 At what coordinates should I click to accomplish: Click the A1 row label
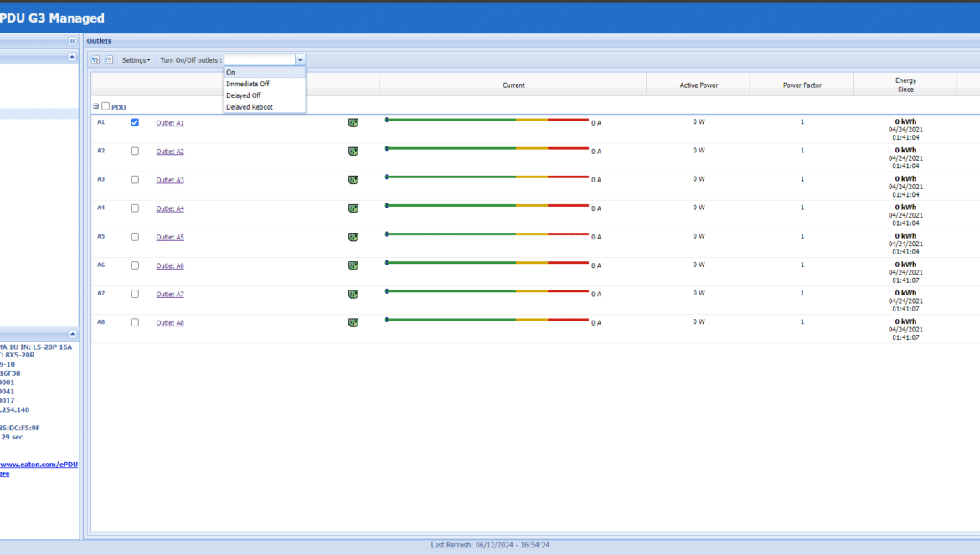101,122
